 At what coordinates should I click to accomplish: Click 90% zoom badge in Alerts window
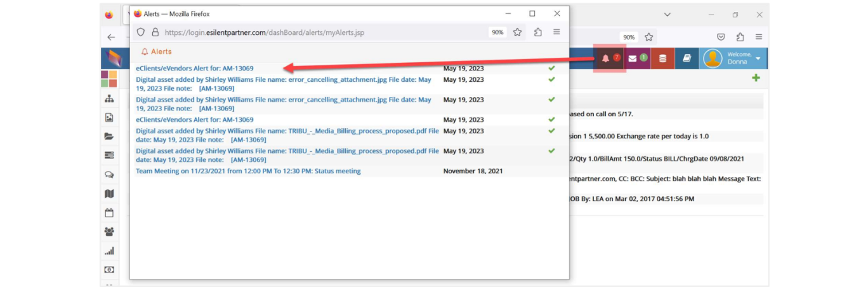(x=497, y=32)
